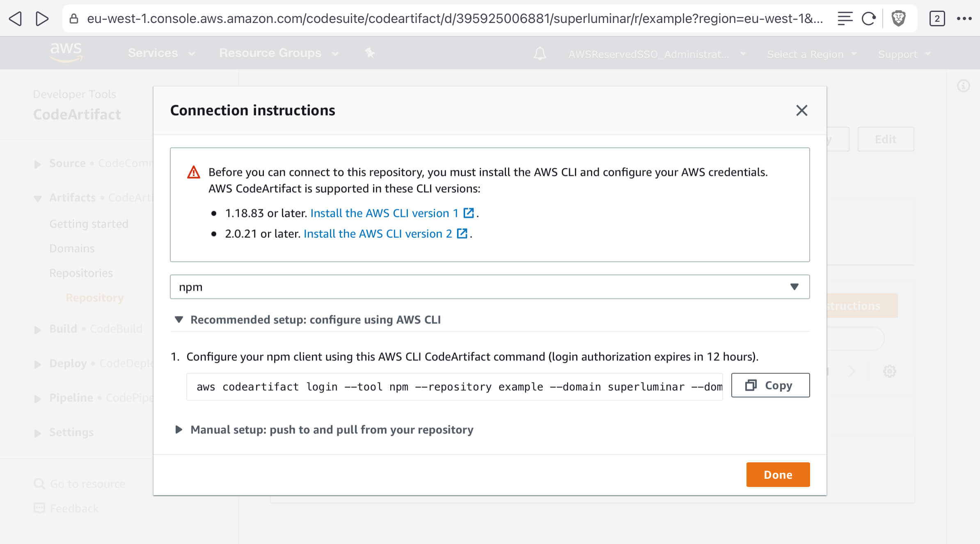980x544 pixels.
Task: Click the AWS logo in header
Action: 66,52
